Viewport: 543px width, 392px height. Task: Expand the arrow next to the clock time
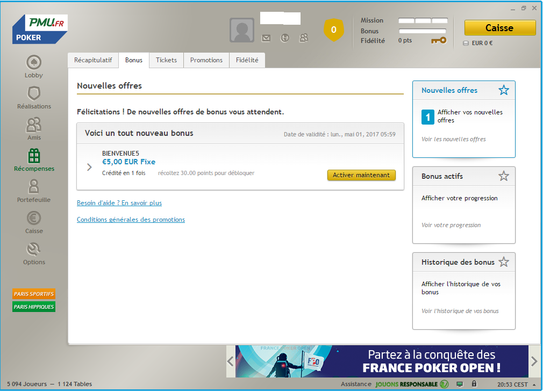click(534, 384)
